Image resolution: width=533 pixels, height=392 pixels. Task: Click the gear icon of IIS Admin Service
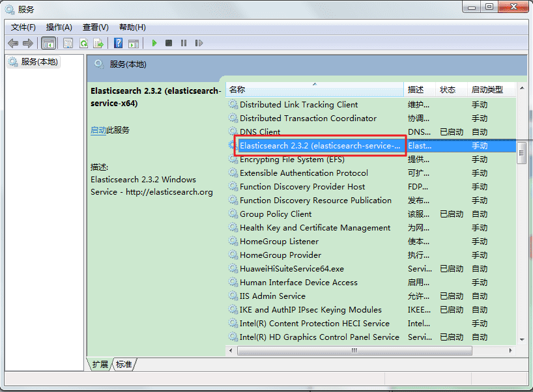(x=233, y=296)
